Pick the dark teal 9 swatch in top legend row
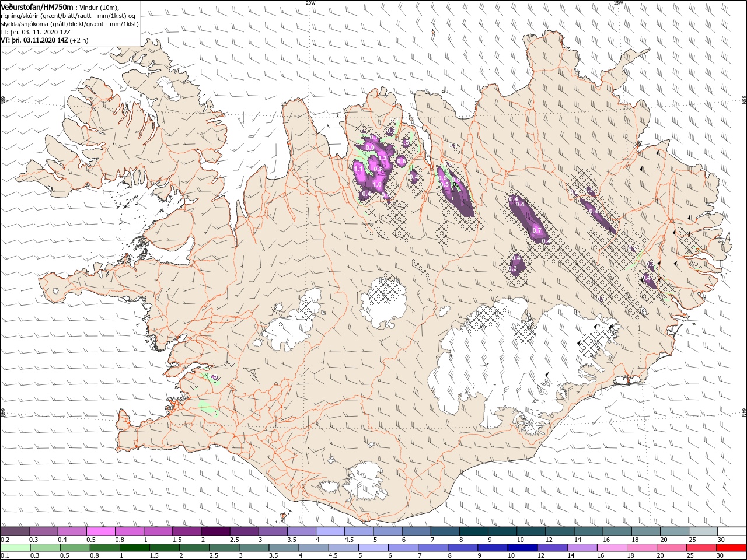 pos(502,531)
